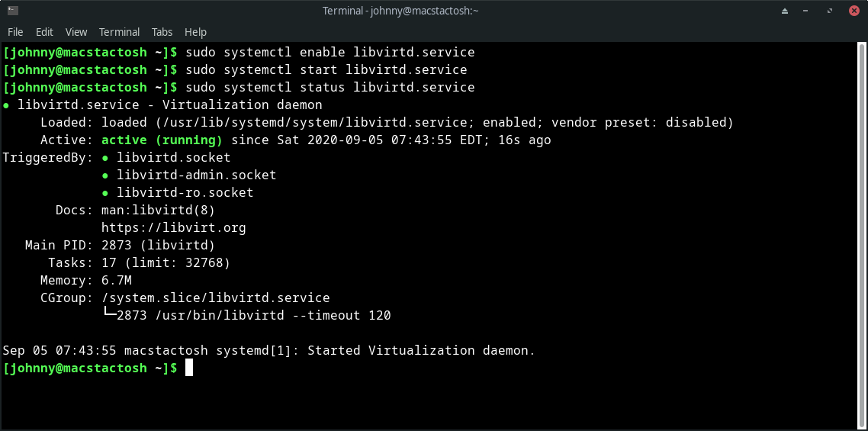
Task: Click the terminal app icon in title bar
Action: [x=13, y=11]
